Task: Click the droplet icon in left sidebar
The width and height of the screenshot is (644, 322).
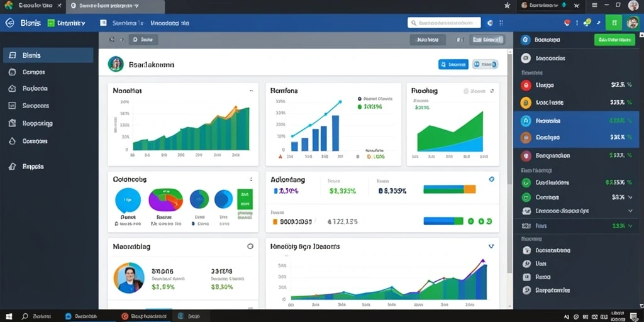Action: 13,141
